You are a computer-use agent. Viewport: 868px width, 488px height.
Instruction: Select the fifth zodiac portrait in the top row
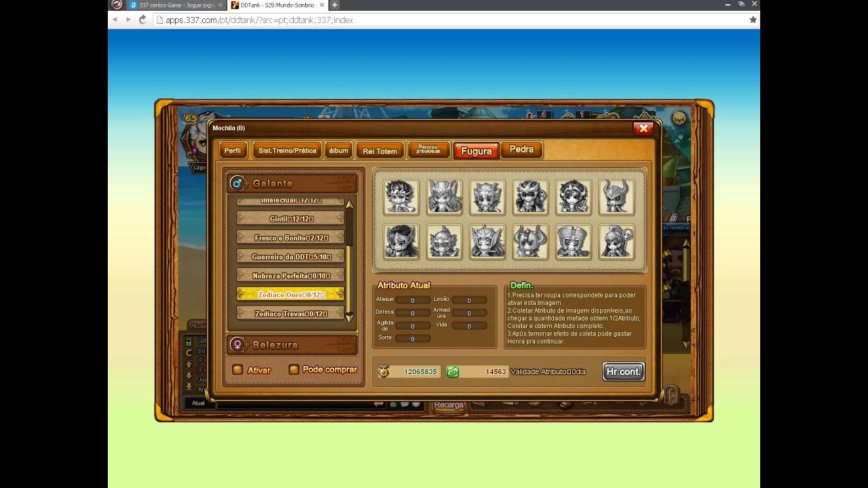point(574,197)
